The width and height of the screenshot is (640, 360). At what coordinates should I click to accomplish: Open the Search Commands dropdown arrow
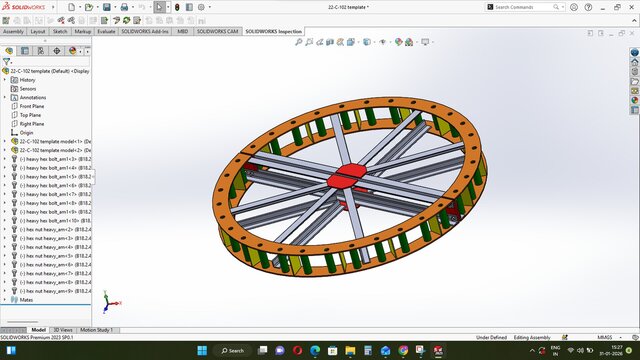point(563,7)
